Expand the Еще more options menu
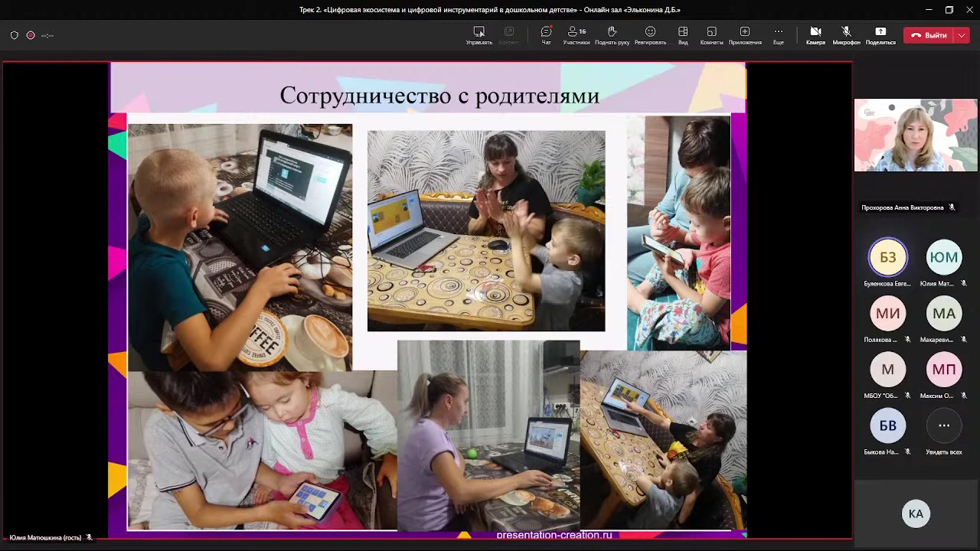The image size is (980, 551). 778,34
